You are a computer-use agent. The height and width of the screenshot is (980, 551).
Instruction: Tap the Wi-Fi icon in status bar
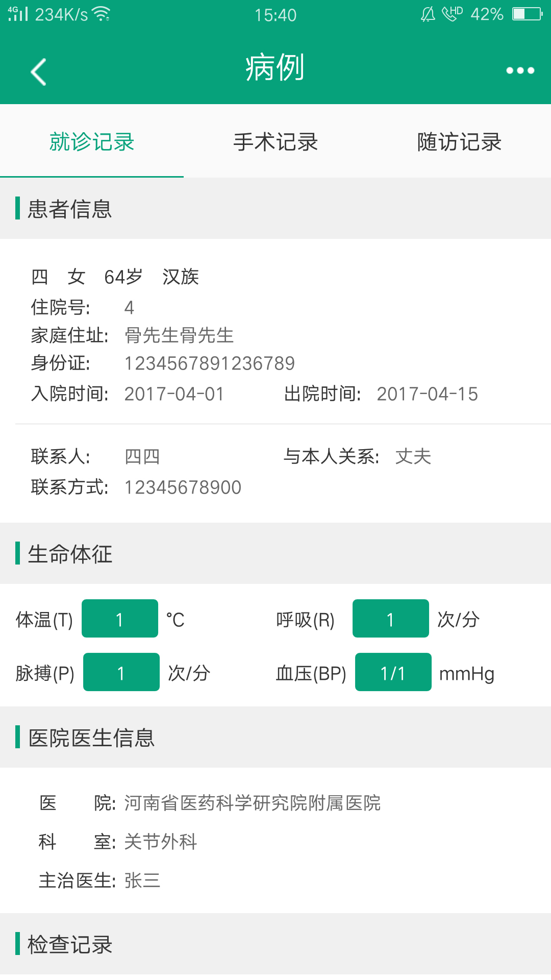point(101,14)
